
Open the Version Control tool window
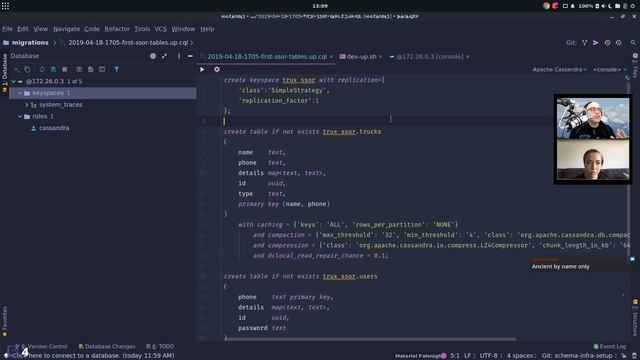click(41, 346)
